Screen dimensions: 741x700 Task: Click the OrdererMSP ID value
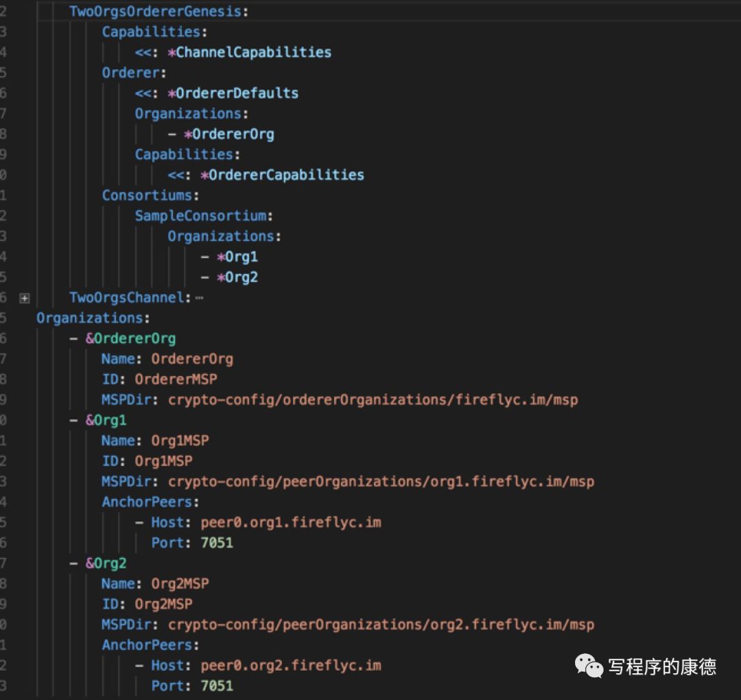pyautogui.click(x=176, y=379)
